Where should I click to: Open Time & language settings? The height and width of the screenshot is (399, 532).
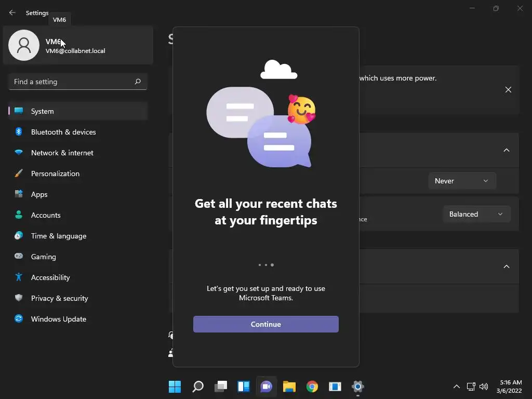tap(78, 236)
